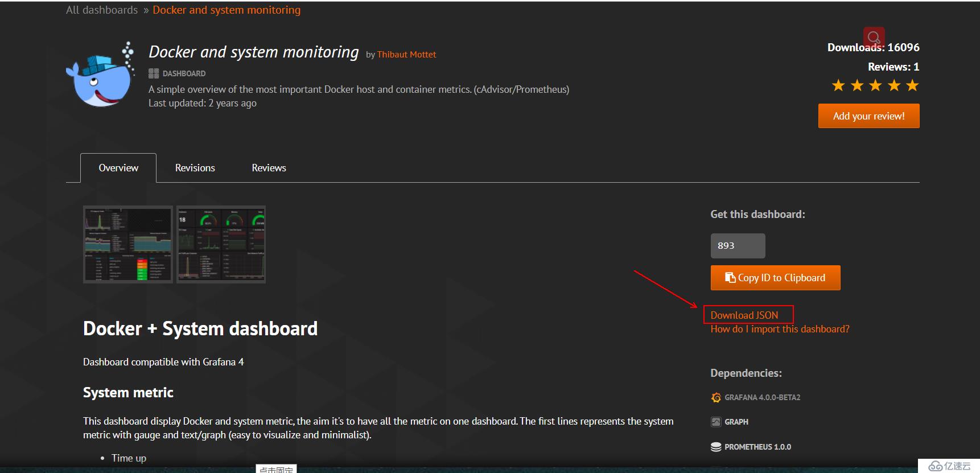The height and width of the screenshot is (473, 980).
Task: Go back to All dashboards
Action: pos(102,10)
